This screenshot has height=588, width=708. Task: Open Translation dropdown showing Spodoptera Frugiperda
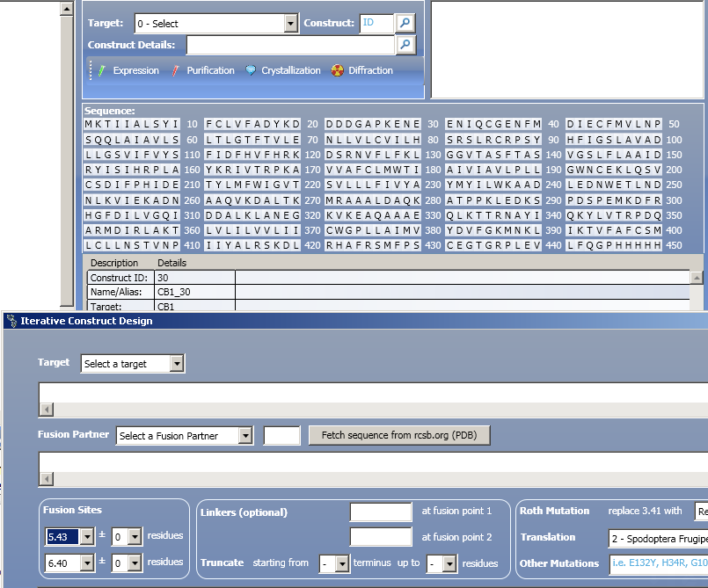point(659,539)
